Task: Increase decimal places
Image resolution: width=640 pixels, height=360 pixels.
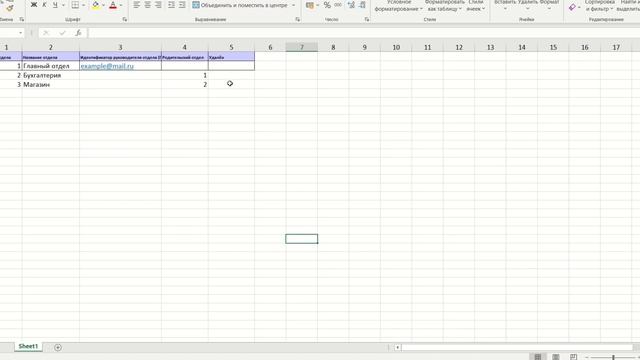Action: point(351,5)
